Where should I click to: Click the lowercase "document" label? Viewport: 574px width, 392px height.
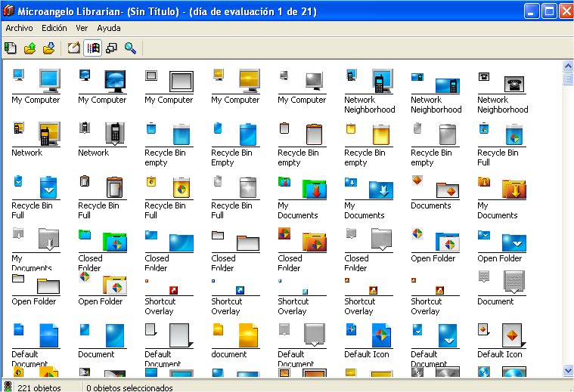pyautogui.click(x=229, y=354)
